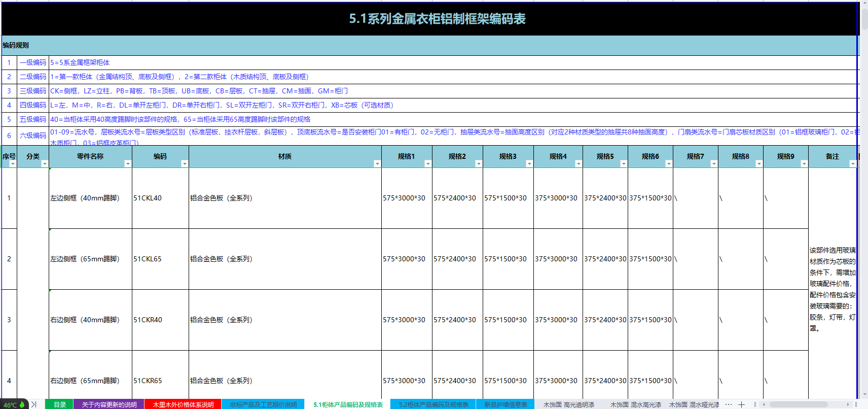Go to 新品护墙信息表 sheet tab
Screen dimensions: 868x409
pos(505,404)
